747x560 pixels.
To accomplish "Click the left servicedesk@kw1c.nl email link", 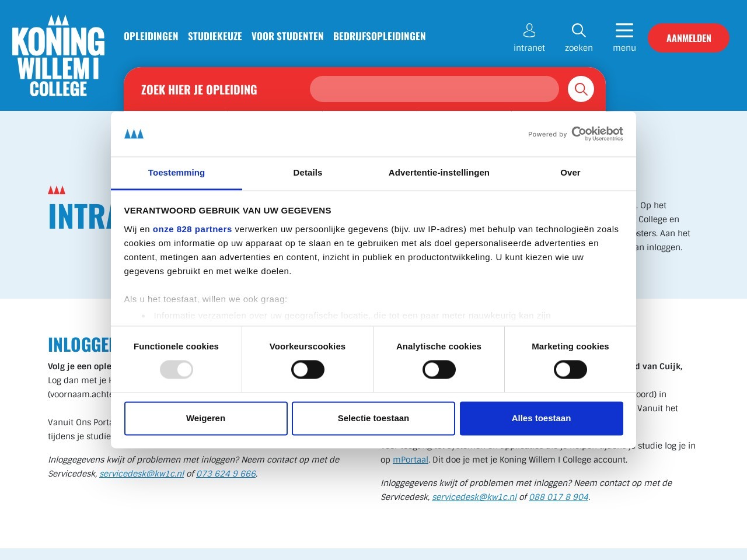I will click(142, 474).
